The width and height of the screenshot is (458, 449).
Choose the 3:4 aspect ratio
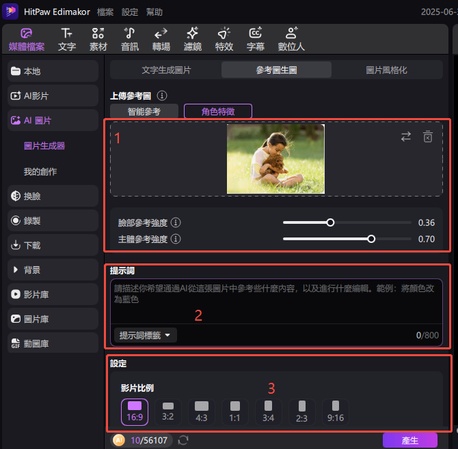[x=268, y=412]
